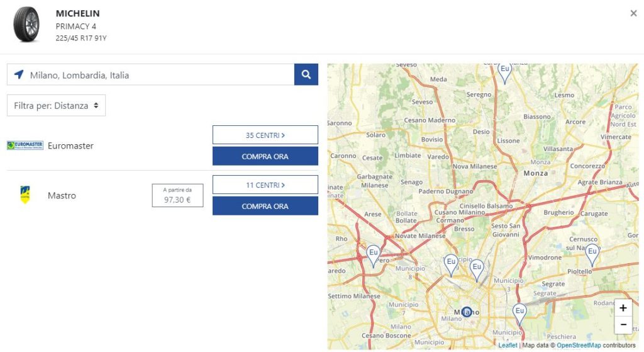Screen dimensions: 644x352
Task: Open the Filtra per: Distanza dropdown
Action: pyautogui.click(x=57, y=106)
